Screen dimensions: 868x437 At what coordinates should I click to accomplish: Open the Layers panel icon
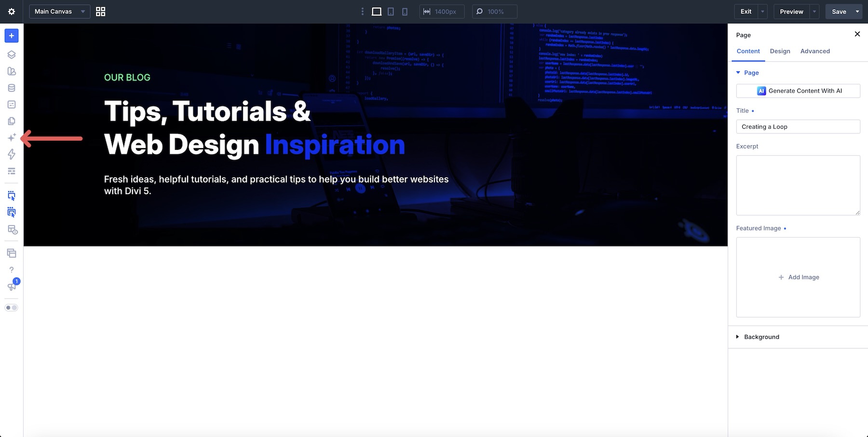pos(12,54)
